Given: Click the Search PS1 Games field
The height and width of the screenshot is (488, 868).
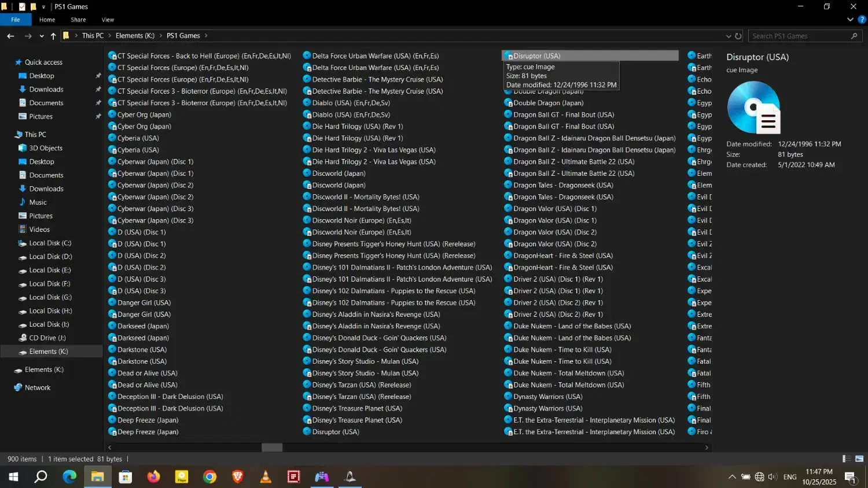Looking at the screenshot, I should (x=799, y=36).
